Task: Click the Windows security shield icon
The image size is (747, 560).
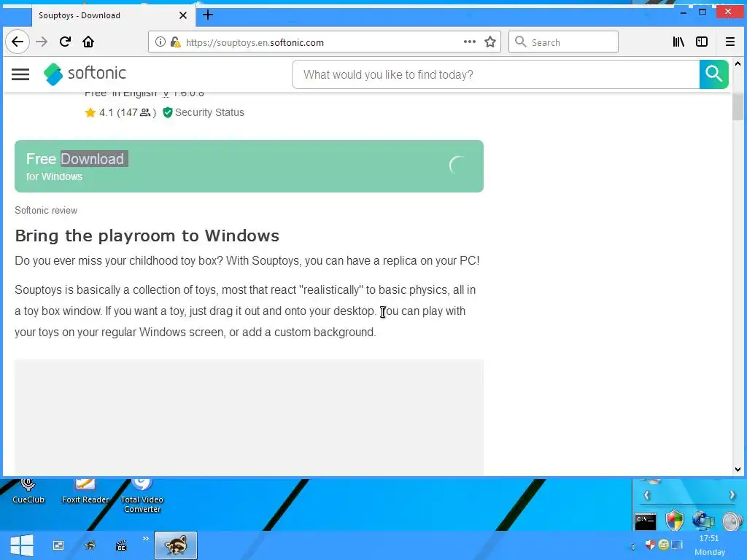Action: pyautogui.click(x=675, y=521)
